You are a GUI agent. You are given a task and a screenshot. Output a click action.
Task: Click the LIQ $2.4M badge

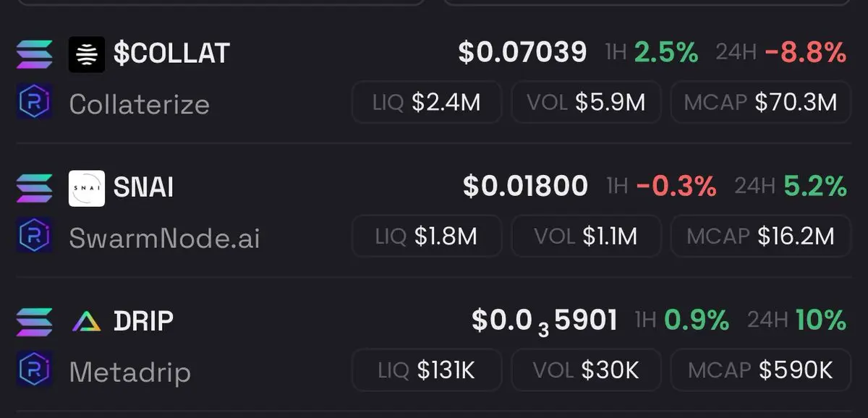click(427, 102)
